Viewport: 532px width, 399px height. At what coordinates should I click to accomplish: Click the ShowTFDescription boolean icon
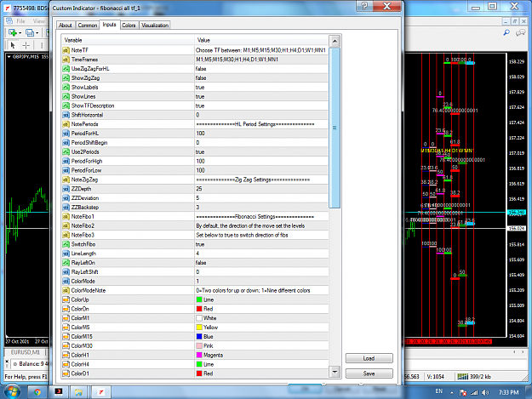pyautogui.click(x=66, y=105)
